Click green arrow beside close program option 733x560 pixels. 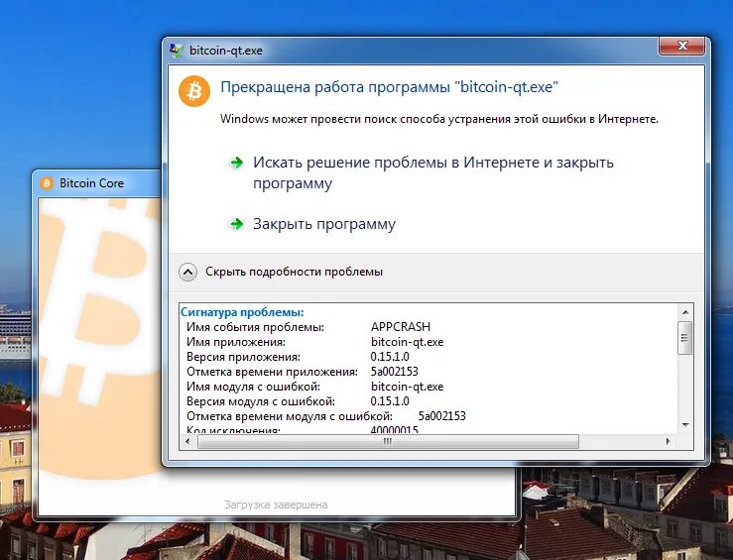pyautogui.click(x=236, y=224)
